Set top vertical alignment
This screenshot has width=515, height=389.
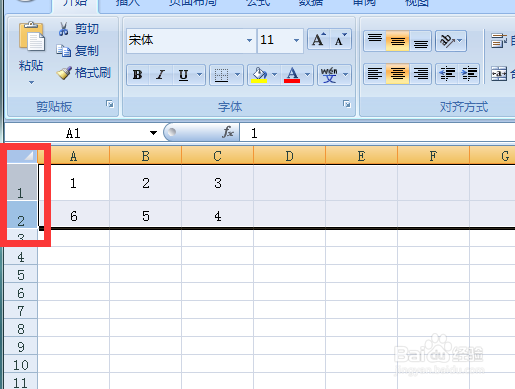(x=375, y=41)
